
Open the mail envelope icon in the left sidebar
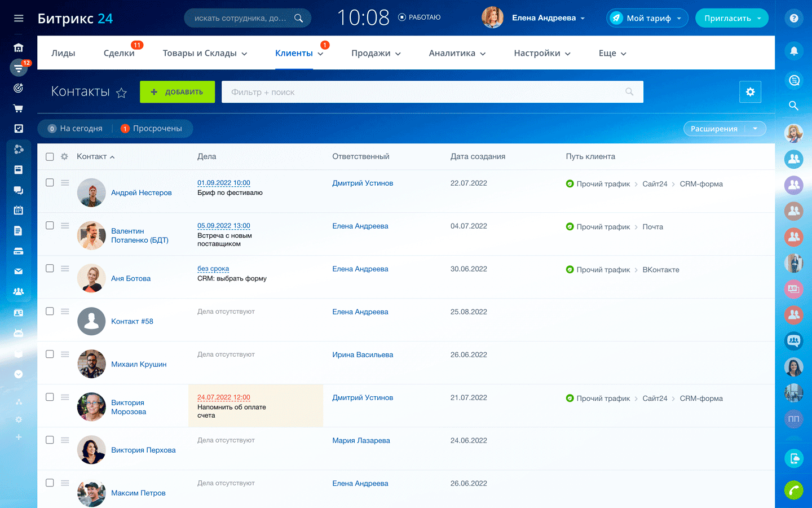point(19,271)
